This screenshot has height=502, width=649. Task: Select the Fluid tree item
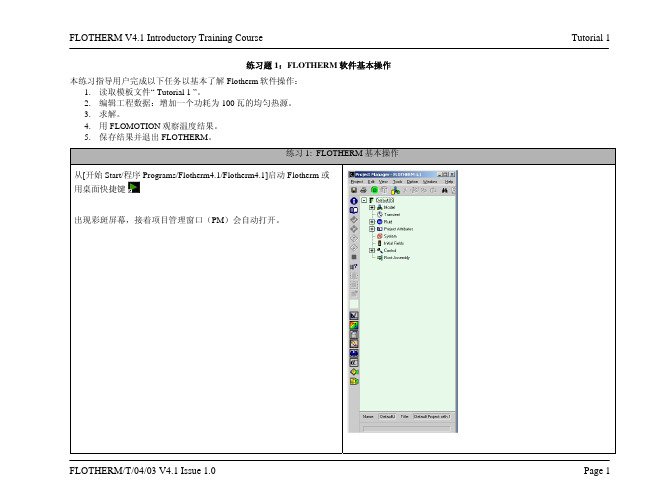(x=388, y=222)
